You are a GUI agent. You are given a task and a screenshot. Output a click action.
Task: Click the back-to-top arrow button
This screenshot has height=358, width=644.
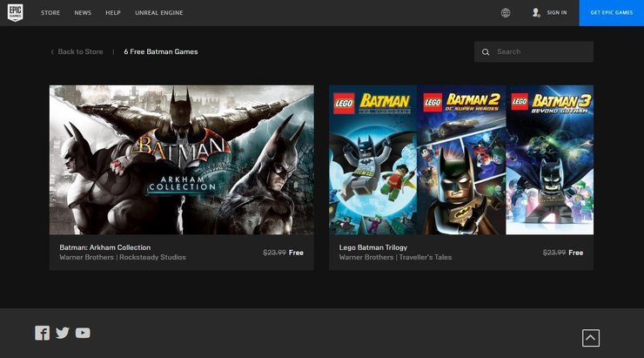click(x=591, y=338)
